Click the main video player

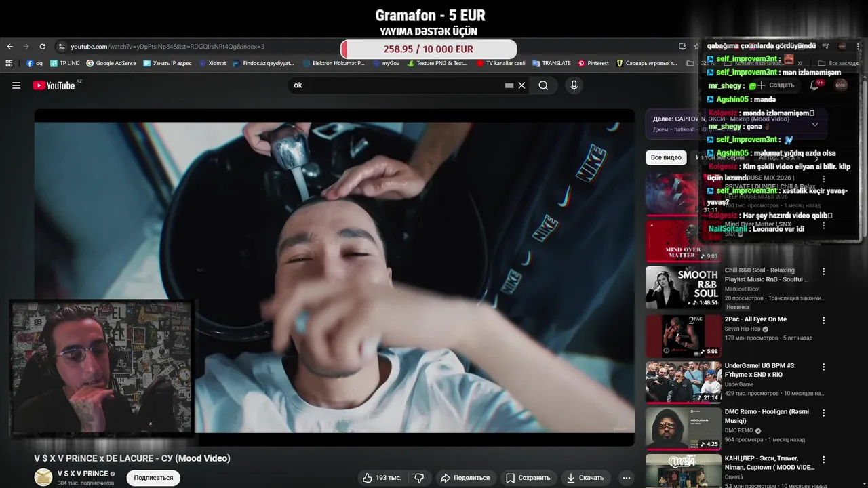[334, 277]
